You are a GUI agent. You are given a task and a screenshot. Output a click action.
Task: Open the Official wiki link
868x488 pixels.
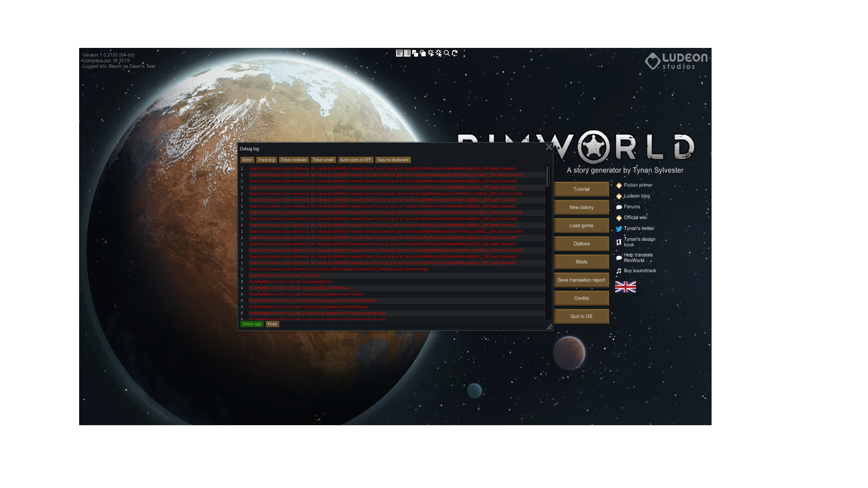(x=632, y=218)
